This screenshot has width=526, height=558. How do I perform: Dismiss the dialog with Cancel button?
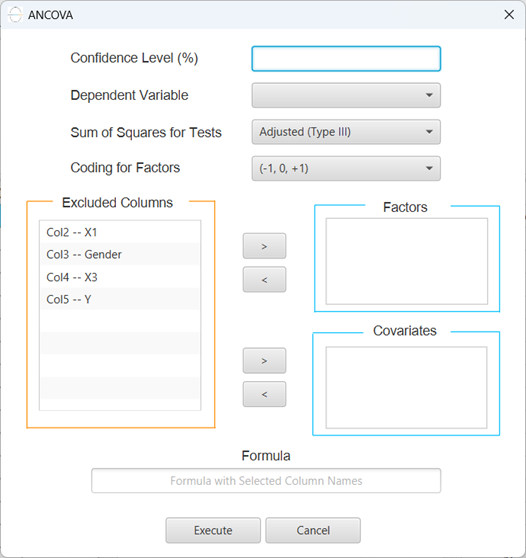313,530
